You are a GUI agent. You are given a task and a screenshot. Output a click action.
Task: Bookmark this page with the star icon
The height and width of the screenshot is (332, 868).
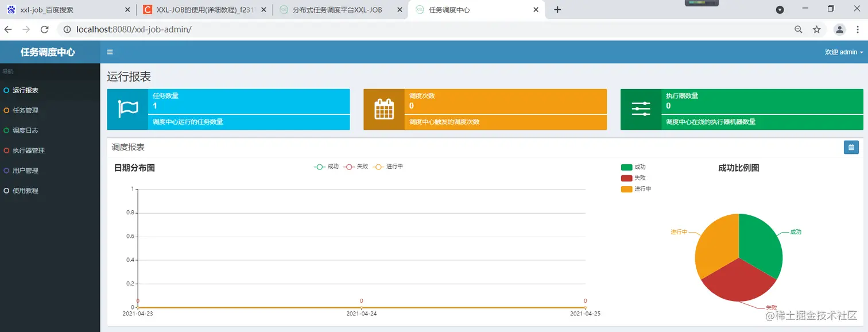(x=816, y=29)
